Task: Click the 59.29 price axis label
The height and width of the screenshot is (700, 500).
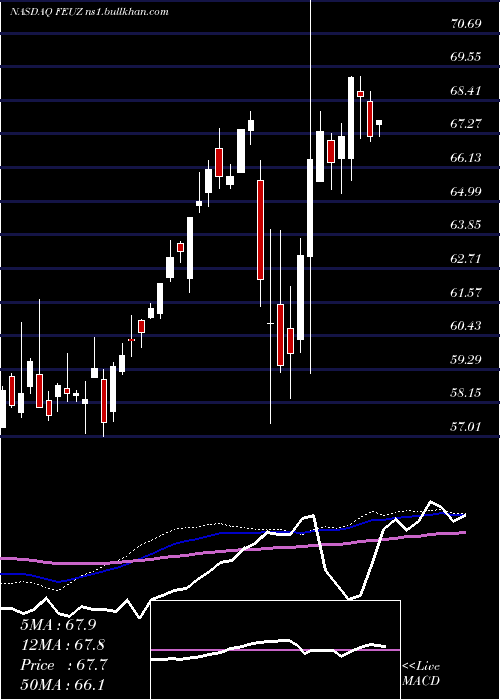Action: 466,359
